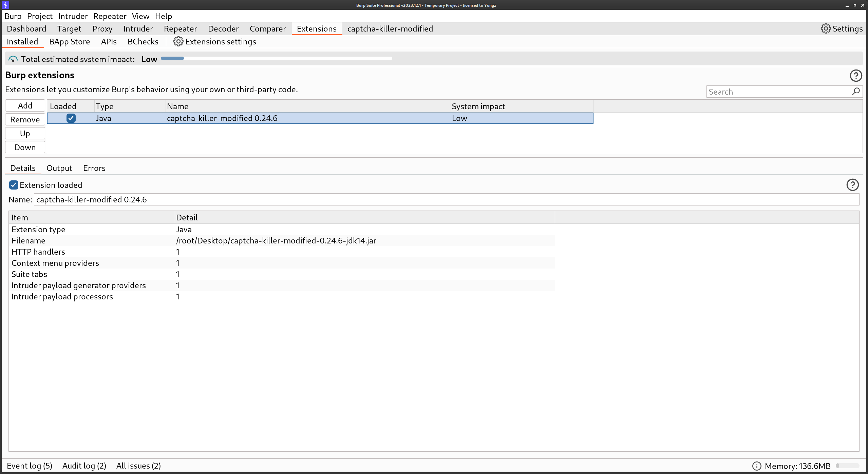Click the Remove extension button
Viewport: 868px width, 474px height.
(25, 120)
